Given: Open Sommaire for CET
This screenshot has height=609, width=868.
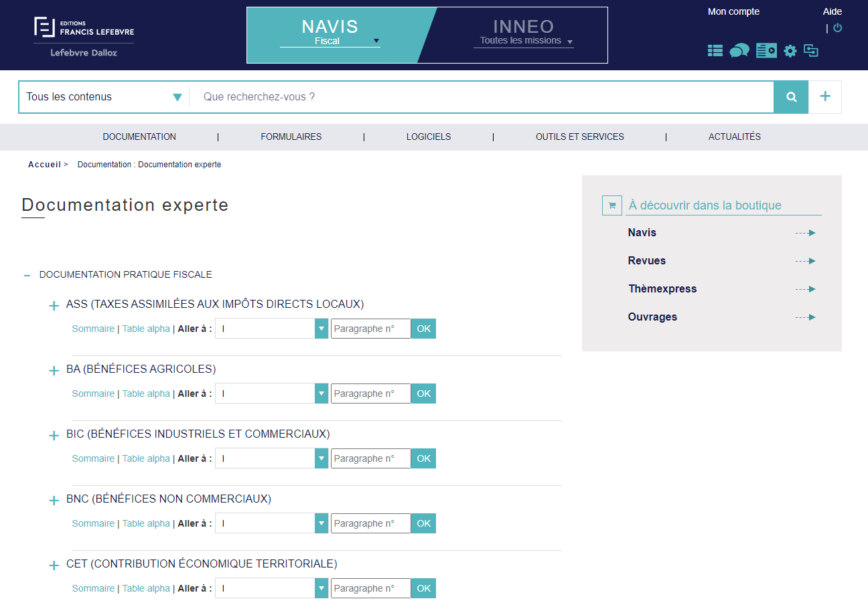Looking at the screenshot, I should tap(93, 588).
